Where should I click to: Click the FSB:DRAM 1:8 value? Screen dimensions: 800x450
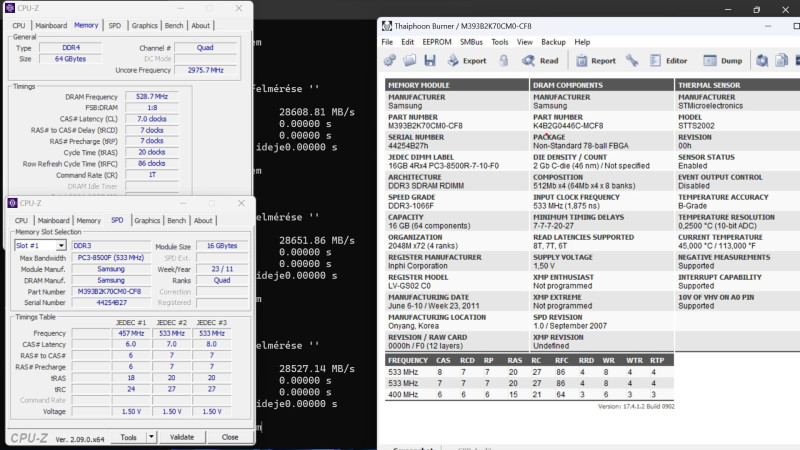[152, 108]
